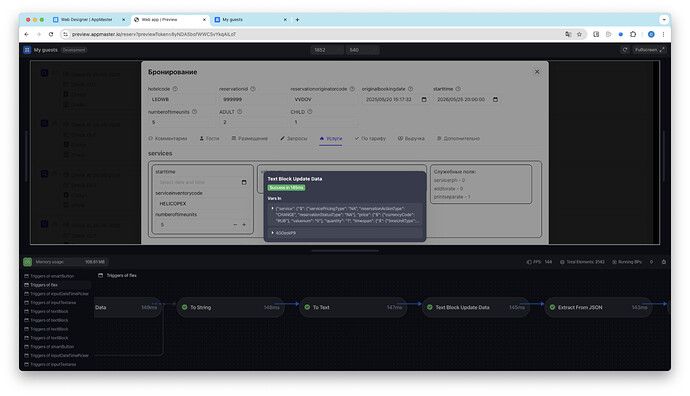
Task: Click the trash icon in debug bar
Action: (664, 262)
